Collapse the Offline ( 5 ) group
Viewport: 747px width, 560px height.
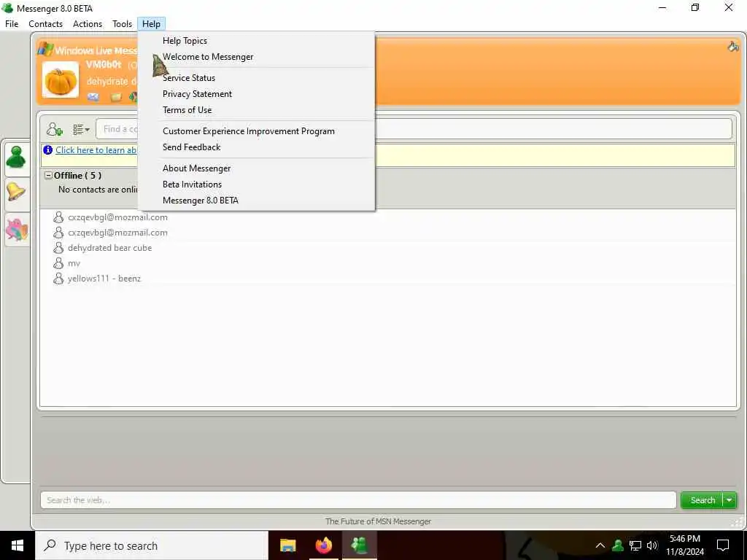coord(48,175)
